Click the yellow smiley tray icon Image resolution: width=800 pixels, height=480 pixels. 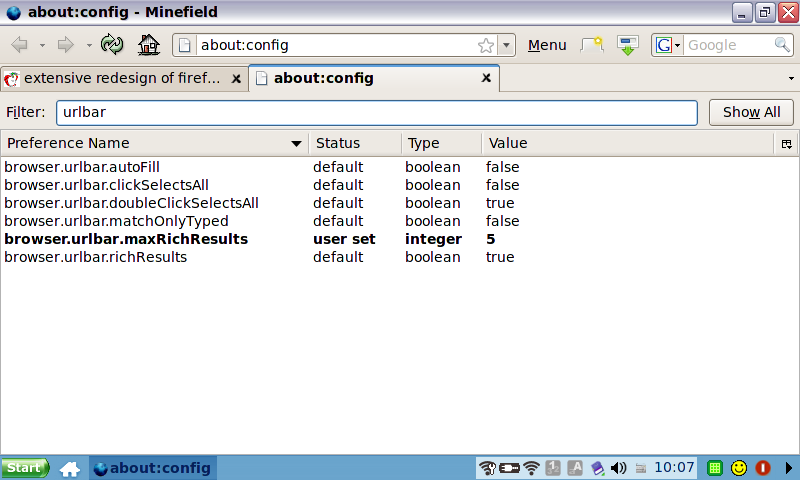pyautogui.click(x=739, y=468)
